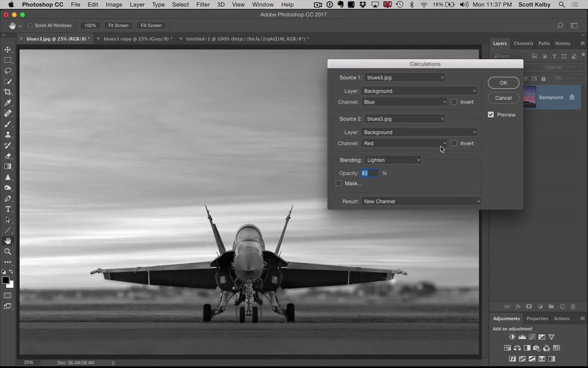Open the Image menu

114,4
